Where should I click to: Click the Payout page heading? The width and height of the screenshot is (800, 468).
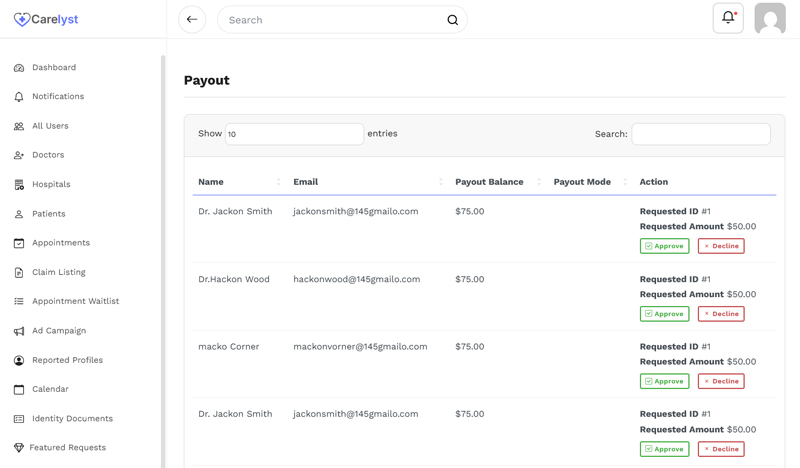[207, 81]
